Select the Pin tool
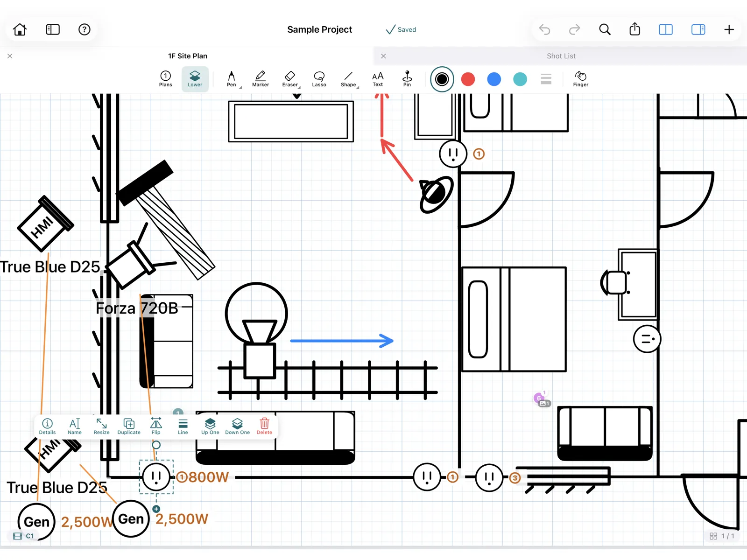This screenshot has width=747, height=560. click(407, 79)
